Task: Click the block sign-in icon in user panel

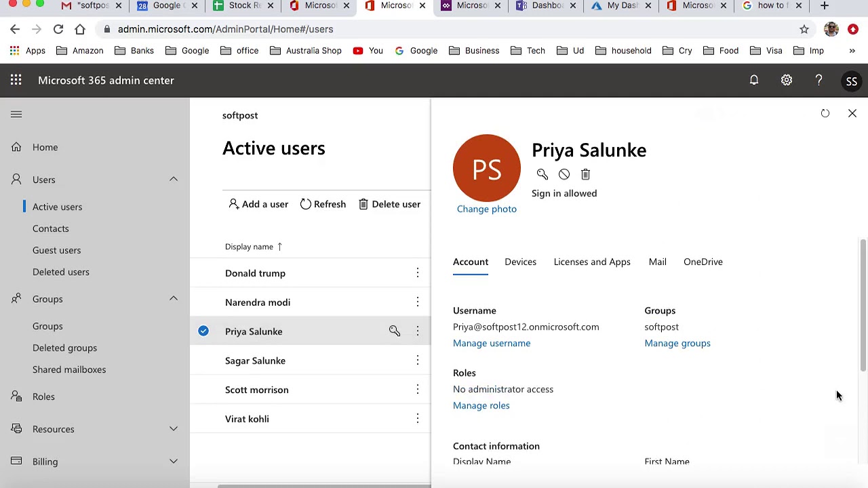Action: click(x=564, y=174)
